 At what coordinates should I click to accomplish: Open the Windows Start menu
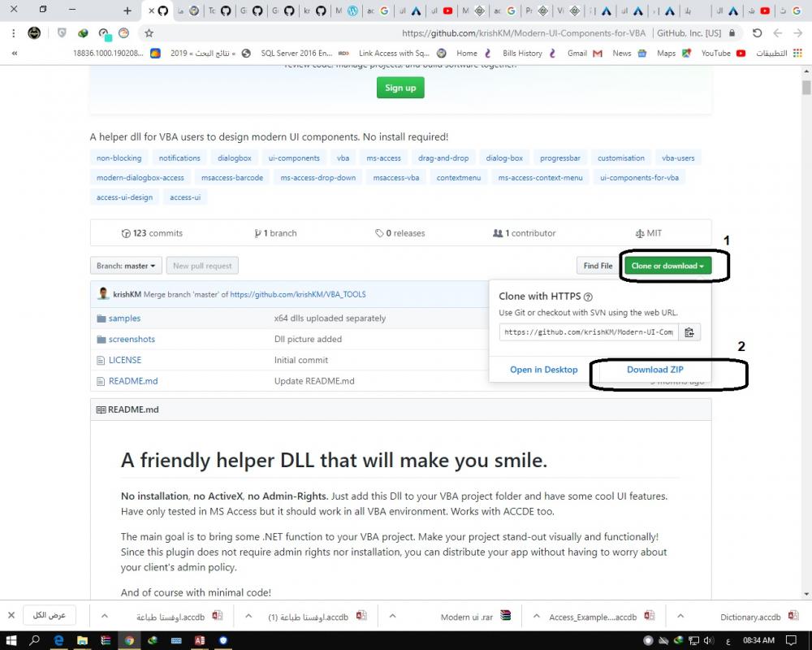coord(11,640)
